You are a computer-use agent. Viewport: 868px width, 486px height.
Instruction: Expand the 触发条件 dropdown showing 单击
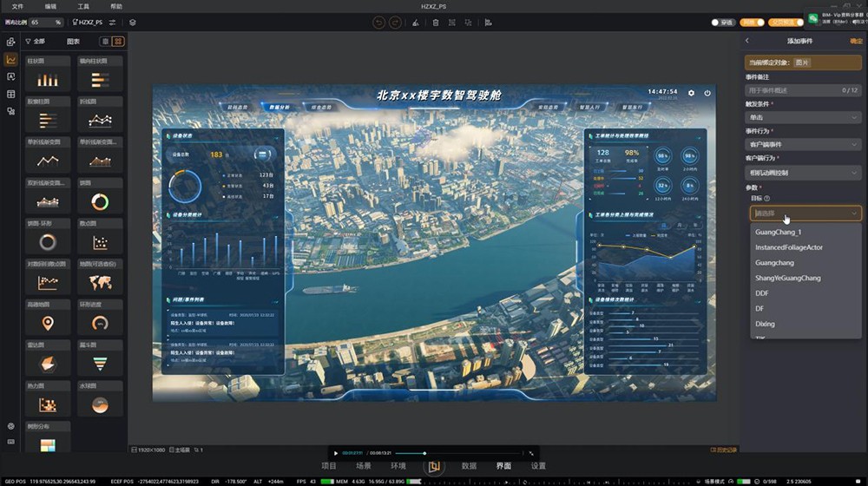805,117
